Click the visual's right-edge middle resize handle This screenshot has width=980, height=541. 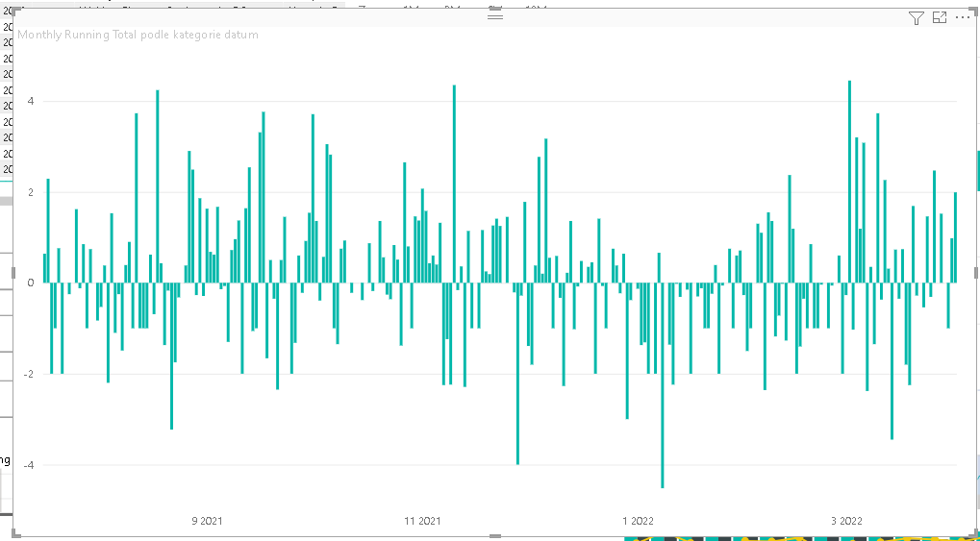(x=975, y=273)
